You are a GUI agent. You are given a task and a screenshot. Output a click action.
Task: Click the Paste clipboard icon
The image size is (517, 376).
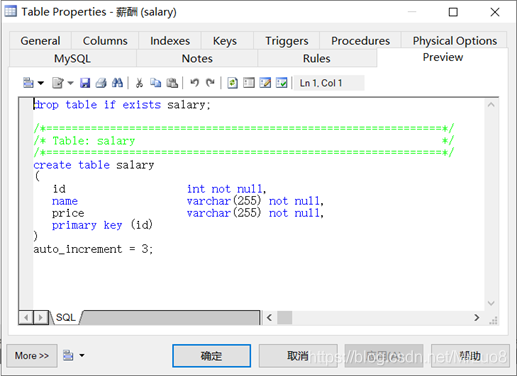click(172, 83)
